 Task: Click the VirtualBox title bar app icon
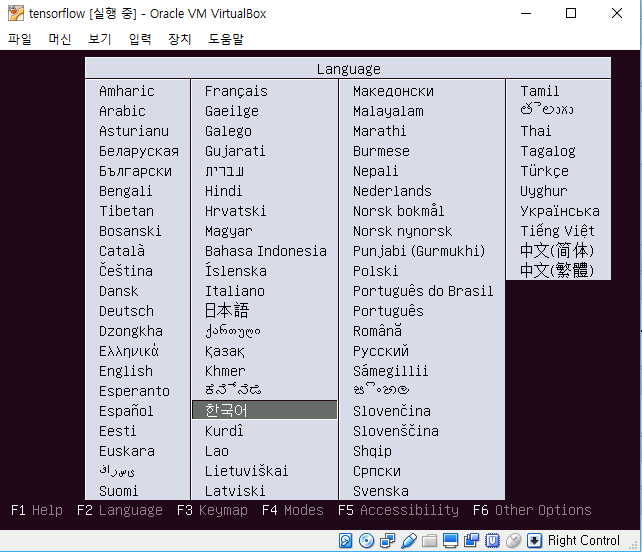pos(16,13)
